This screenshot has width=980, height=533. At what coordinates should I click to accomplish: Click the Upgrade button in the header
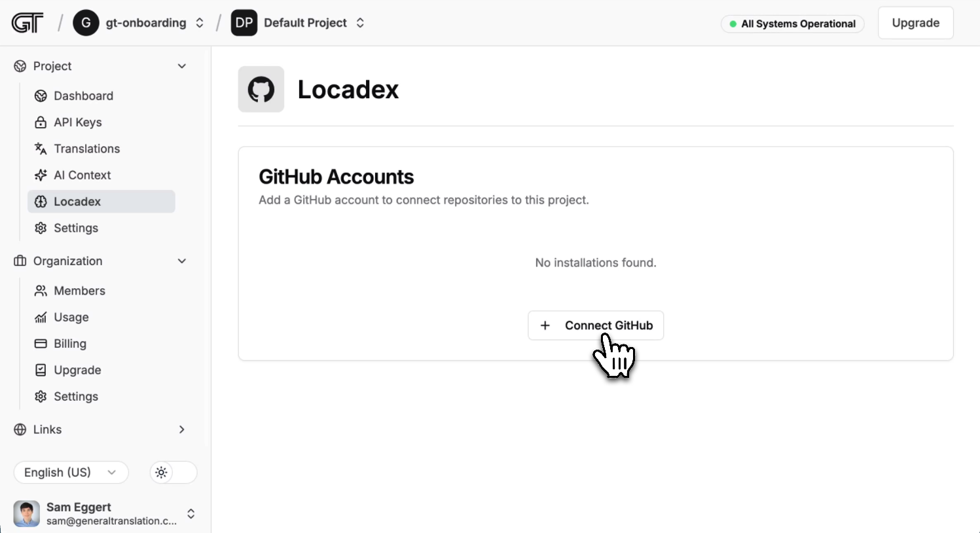click(915, 22)
